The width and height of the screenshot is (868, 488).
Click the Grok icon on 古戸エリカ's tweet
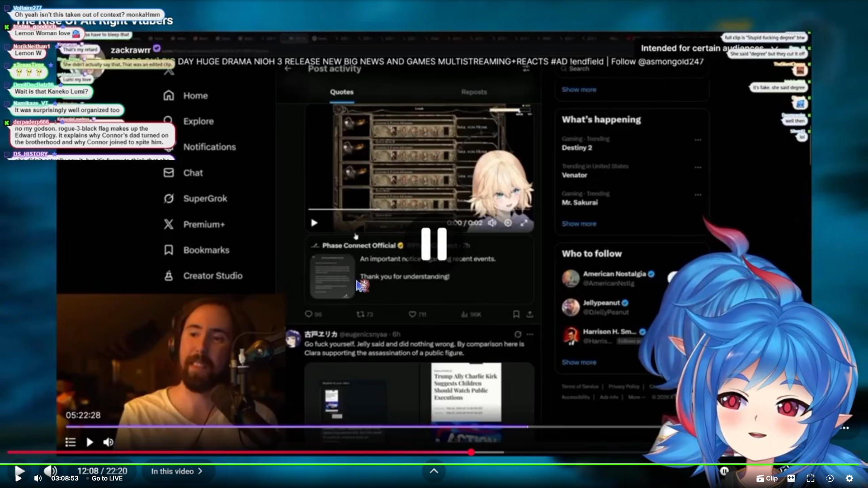tap(518, 334)
